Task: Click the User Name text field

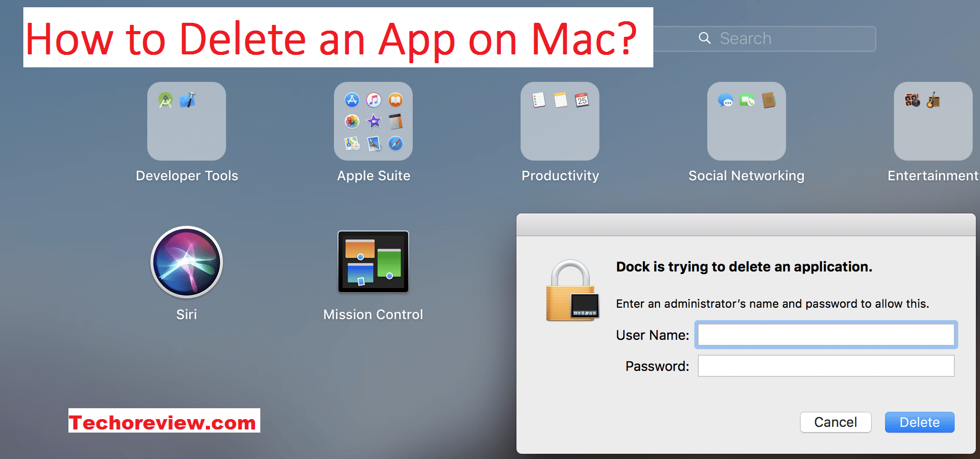Action: point(825,335)
